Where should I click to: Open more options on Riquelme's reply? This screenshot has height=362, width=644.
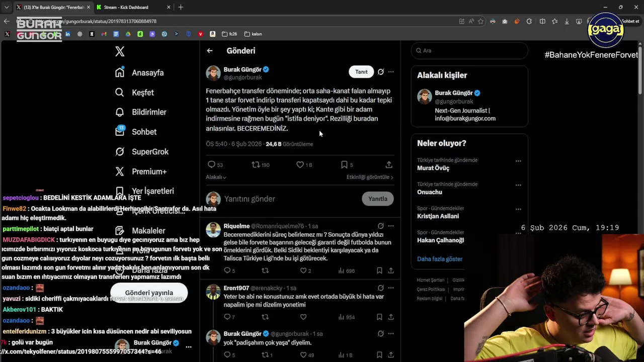pos(391,226)
